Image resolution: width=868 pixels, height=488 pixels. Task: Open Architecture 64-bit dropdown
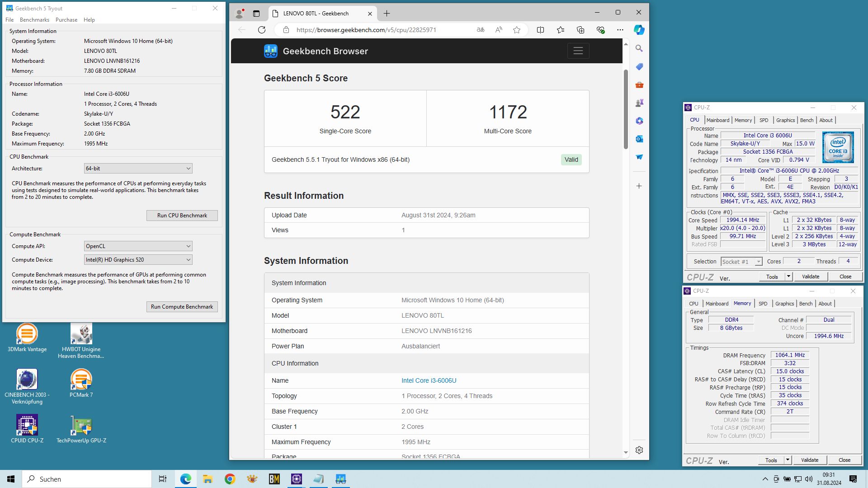coord(138,169)
